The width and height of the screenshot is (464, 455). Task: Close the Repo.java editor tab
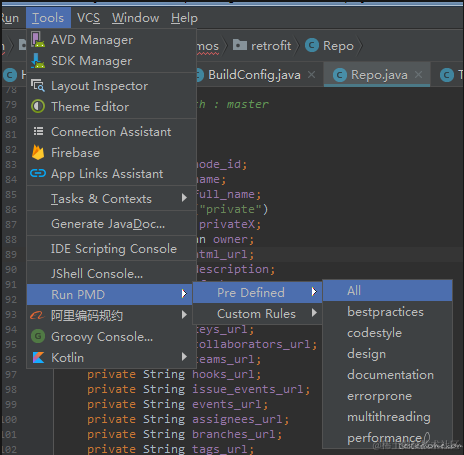click(418, 75)
